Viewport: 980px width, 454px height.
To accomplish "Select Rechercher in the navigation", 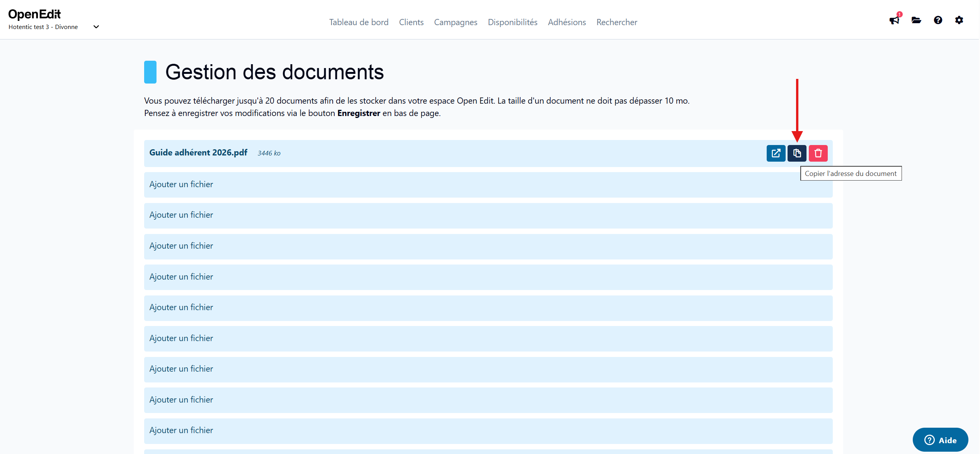I will pyautogui.click(x=616, y=22).
